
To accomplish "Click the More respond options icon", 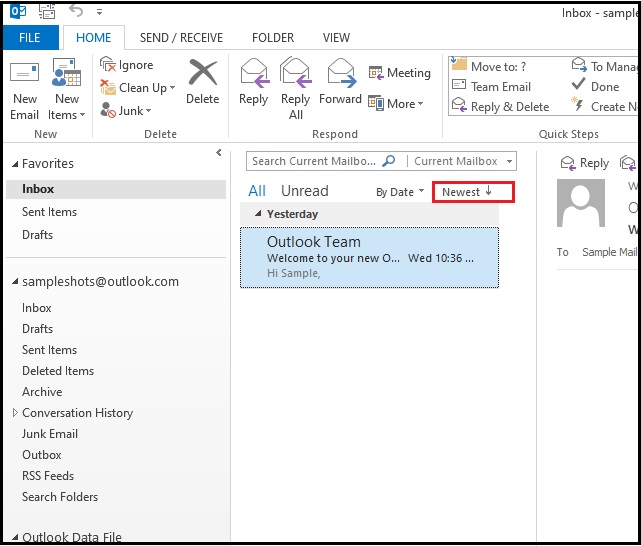I will click(x=376, y=103).
